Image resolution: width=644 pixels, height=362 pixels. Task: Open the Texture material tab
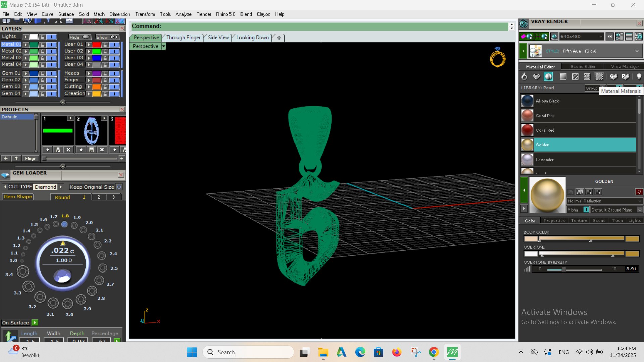pos(579,221)
